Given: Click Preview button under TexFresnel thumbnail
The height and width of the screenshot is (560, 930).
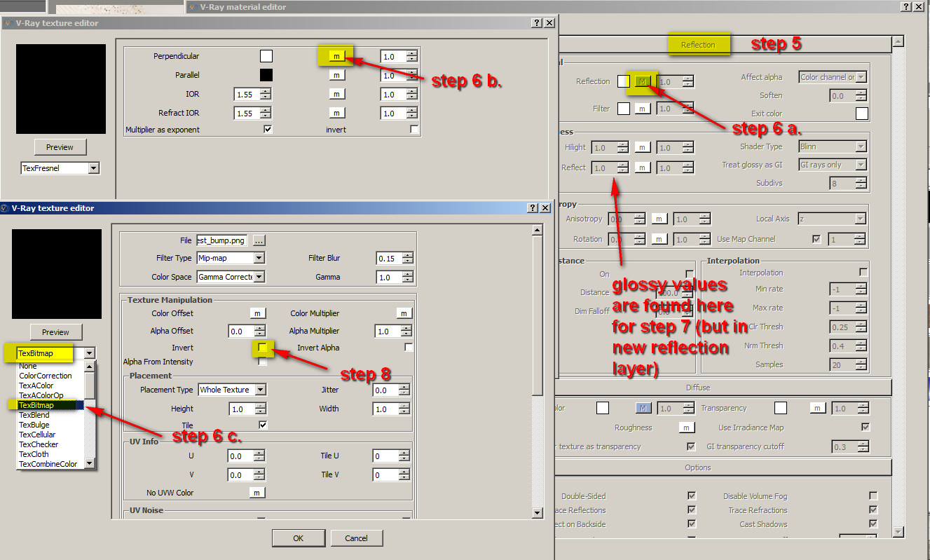Looking at the screenshot, I should (60, 147).
